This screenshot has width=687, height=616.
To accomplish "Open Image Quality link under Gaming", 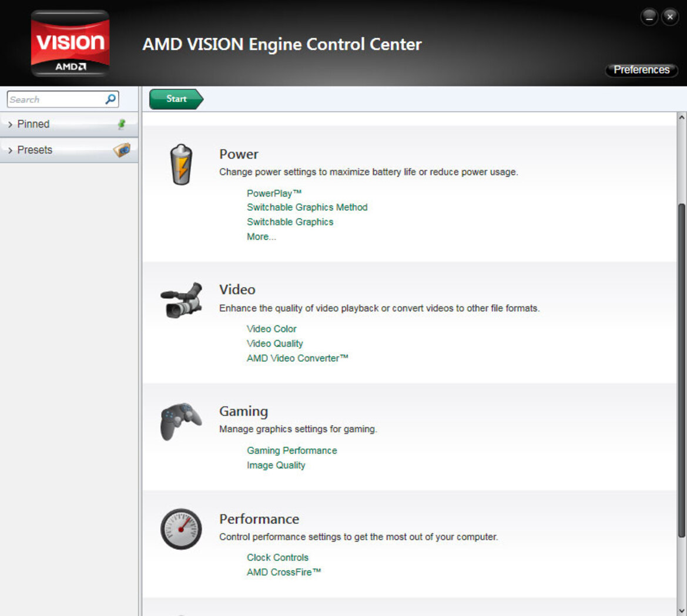I will pyautogui.click(x=276, y=466).
